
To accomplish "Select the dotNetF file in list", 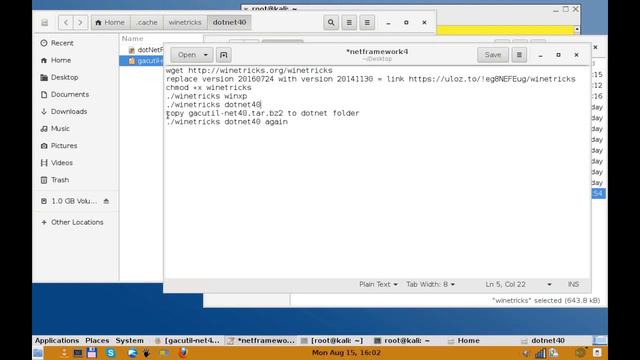I will point(146,50).
